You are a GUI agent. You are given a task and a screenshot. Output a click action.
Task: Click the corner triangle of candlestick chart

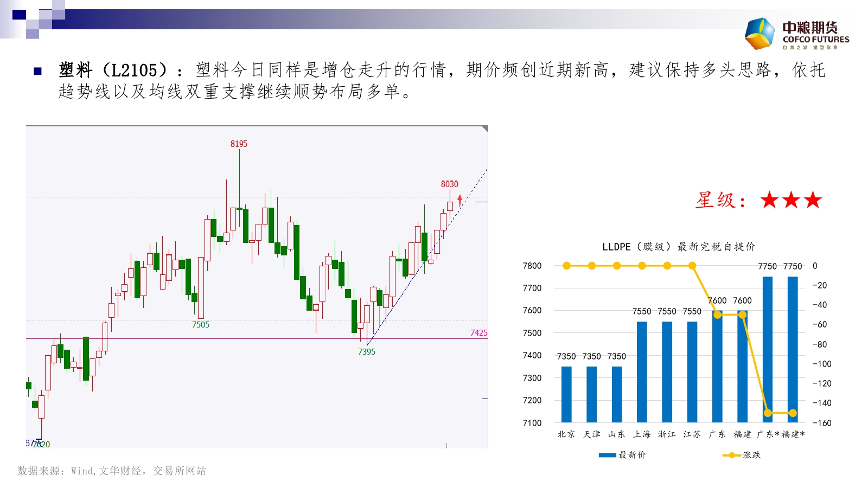[485, 129]
